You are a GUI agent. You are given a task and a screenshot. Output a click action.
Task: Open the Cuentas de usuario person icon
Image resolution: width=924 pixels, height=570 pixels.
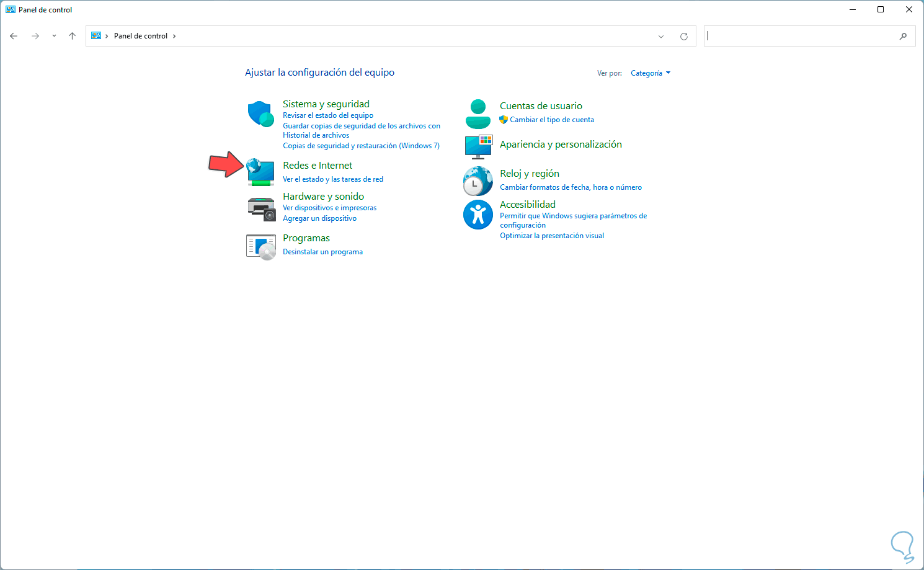[x=478, y=114]
